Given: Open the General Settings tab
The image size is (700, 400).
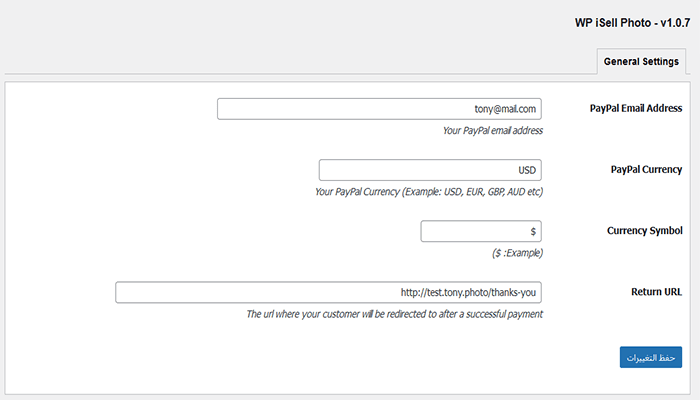Looking at the screenshot, I should (641, 62).
